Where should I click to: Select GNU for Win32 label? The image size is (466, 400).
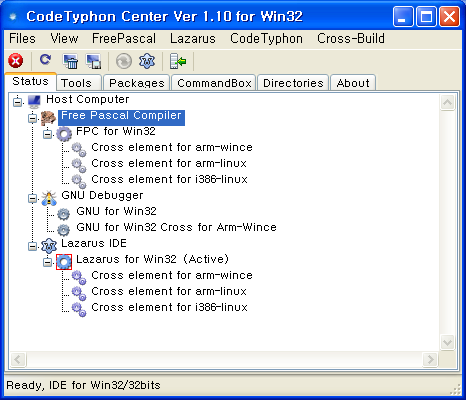click(x=116, y=211)
